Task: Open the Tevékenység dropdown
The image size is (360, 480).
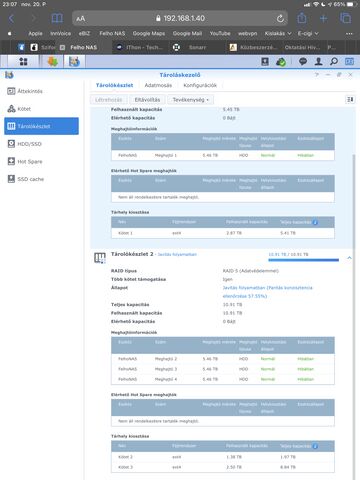Action: [190, 100]
